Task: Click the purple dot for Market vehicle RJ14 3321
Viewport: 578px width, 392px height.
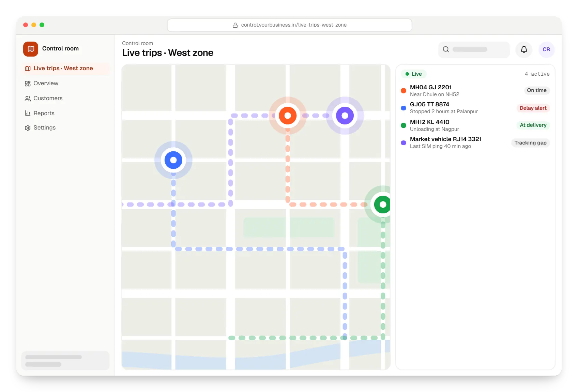Action: coord(404,143)
